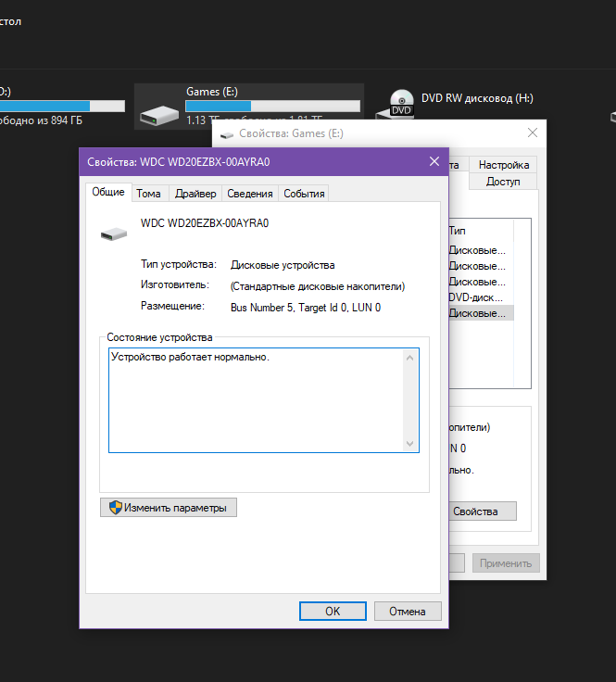Image resolution: width=616 pixels, height=682 pixels.
Task: Click the Отмена button
Action: pos(408,611)
